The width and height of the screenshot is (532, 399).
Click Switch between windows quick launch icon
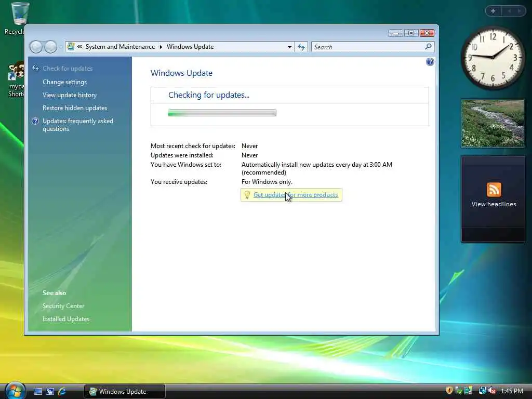pos(50,391)
